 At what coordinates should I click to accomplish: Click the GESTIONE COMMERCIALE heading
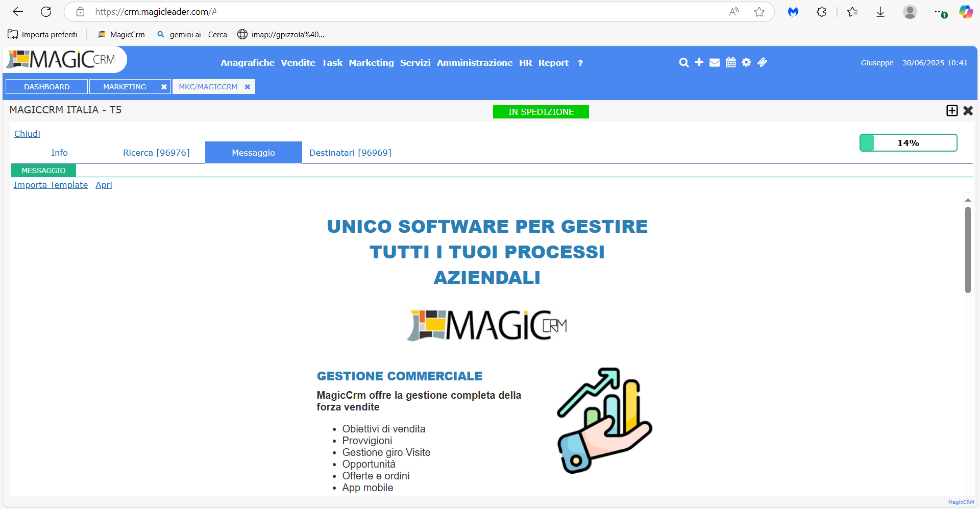399,376
